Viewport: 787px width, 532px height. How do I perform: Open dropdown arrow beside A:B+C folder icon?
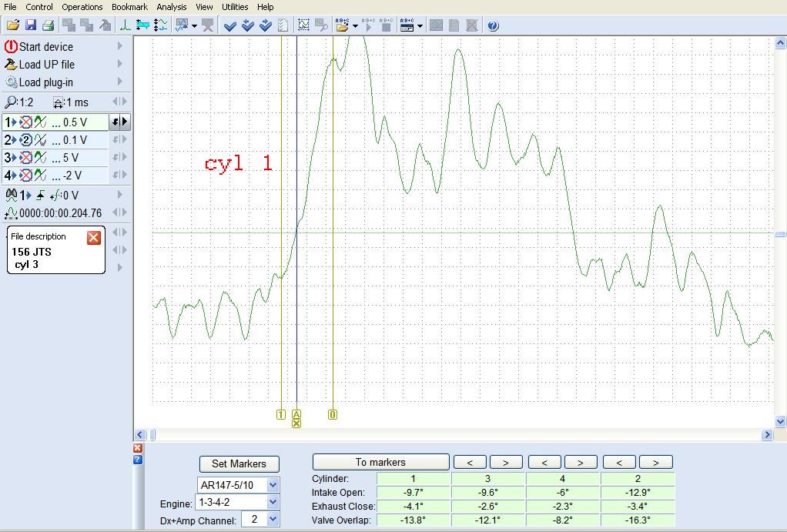(355, 25)
